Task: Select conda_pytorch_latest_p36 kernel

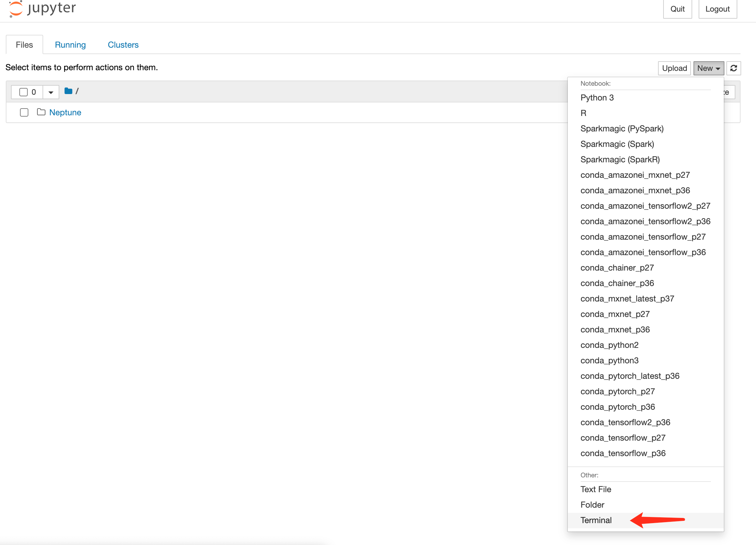Action: (x=629, y=376)
